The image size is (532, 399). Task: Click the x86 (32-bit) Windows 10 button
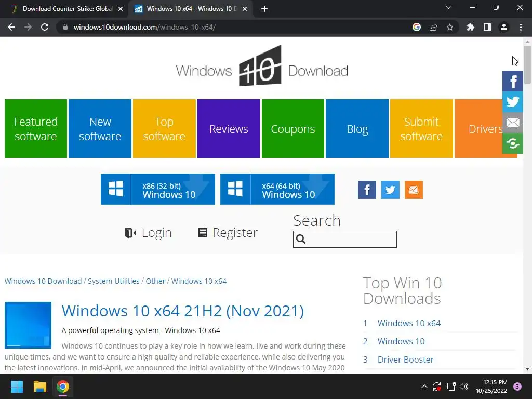[x=158, y=189]
